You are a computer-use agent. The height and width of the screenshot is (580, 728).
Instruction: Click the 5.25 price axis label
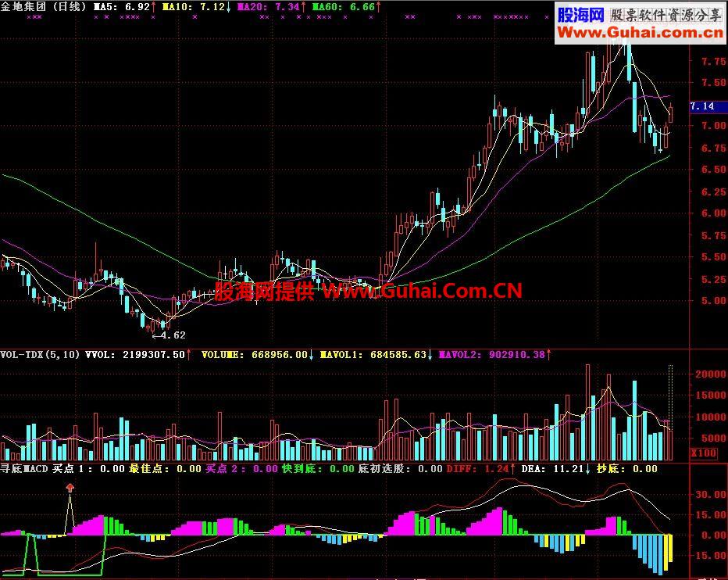(x=714, y=279)
